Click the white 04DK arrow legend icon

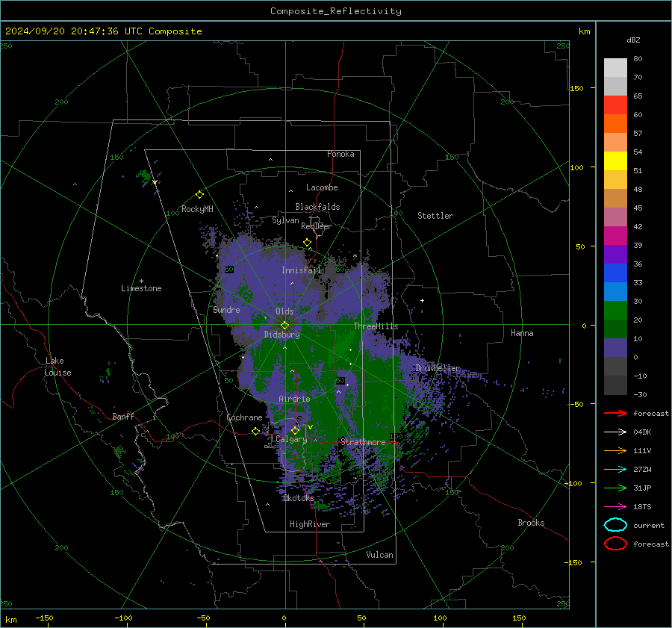615,432
